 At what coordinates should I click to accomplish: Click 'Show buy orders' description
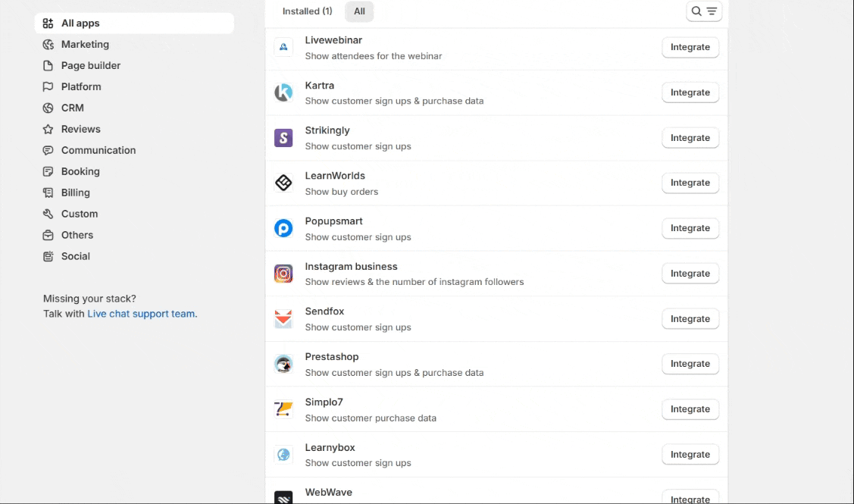pyautogui.click(x=342, y=192)
